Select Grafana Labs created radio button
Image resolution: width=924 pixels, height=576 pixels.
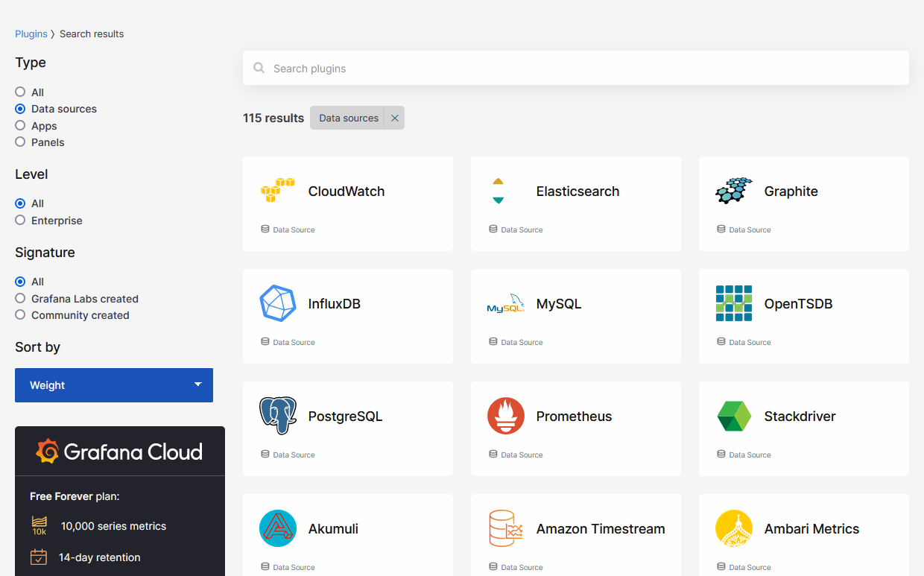[x=20, y=298]
